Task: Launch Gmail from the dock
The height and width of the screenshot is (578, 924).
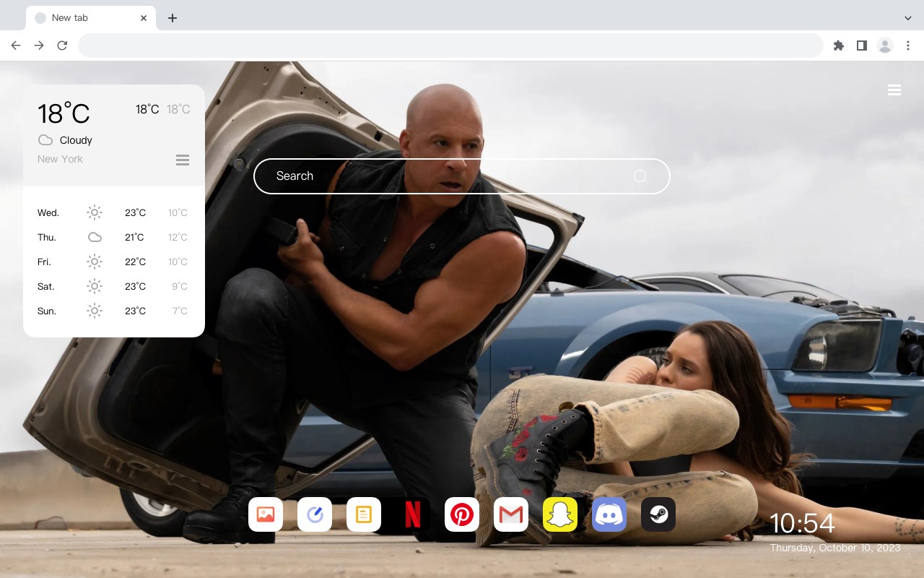Action: click(x=511, y=514)
